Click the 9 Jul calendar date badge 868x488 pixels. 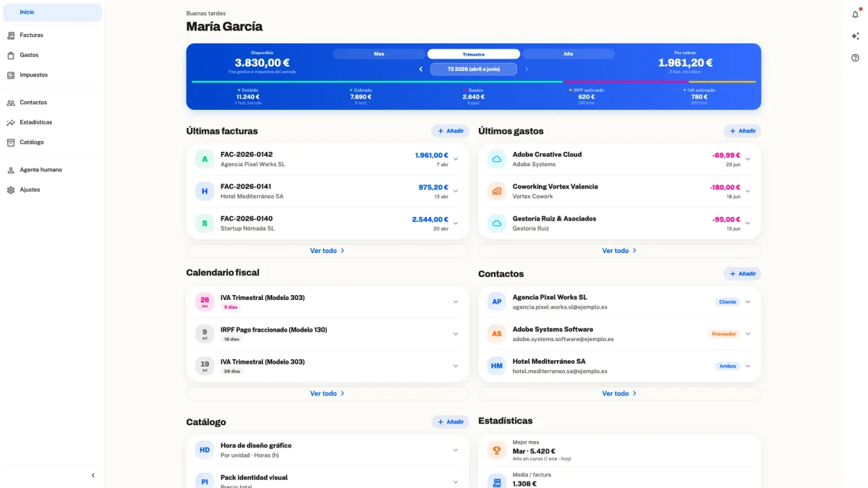tap(205, 334)
